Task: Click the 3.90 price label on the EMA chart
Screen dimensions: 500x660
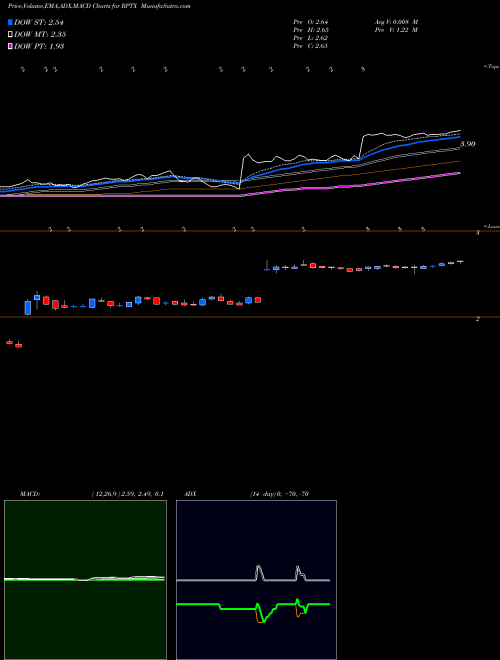Action: coord(468,144)
